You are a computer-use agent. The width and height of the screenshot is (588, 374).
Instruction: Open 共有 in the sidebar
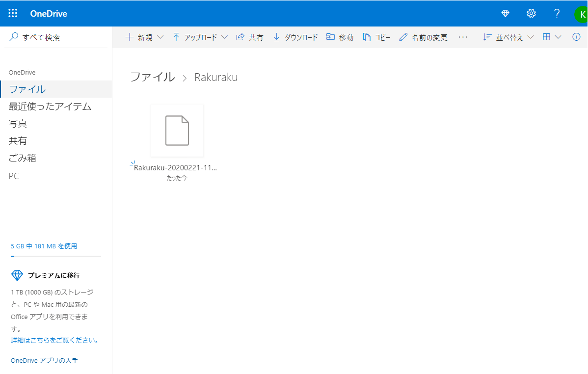click(x=18, y=141)
